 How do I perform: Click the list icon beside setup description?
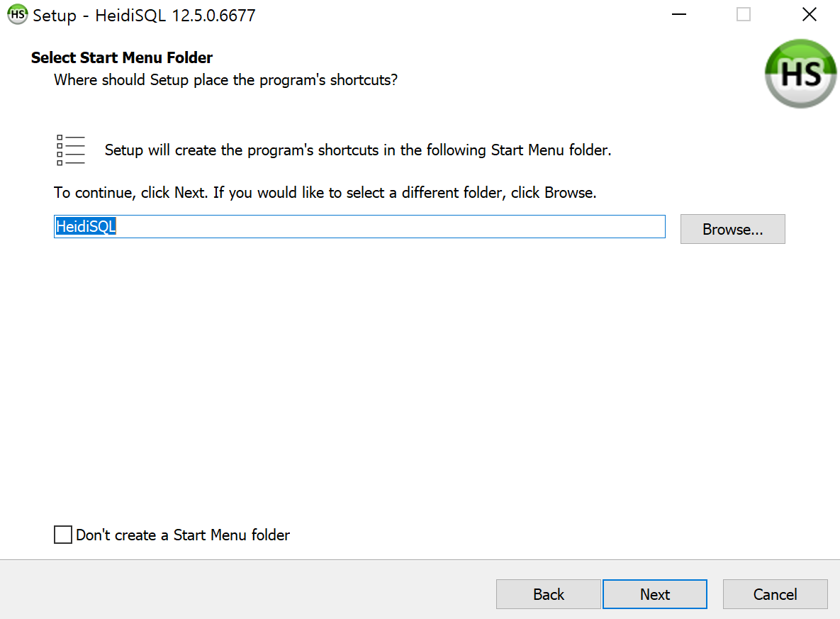[x=71, y=150]
